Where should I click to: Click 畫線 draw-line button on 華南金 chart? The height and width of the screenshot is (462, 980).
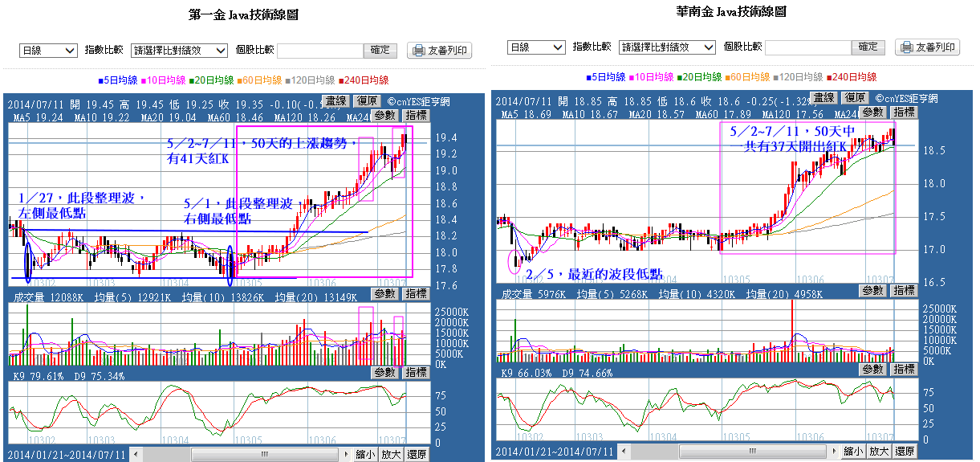pyautogui.click(x=823, y=98)
